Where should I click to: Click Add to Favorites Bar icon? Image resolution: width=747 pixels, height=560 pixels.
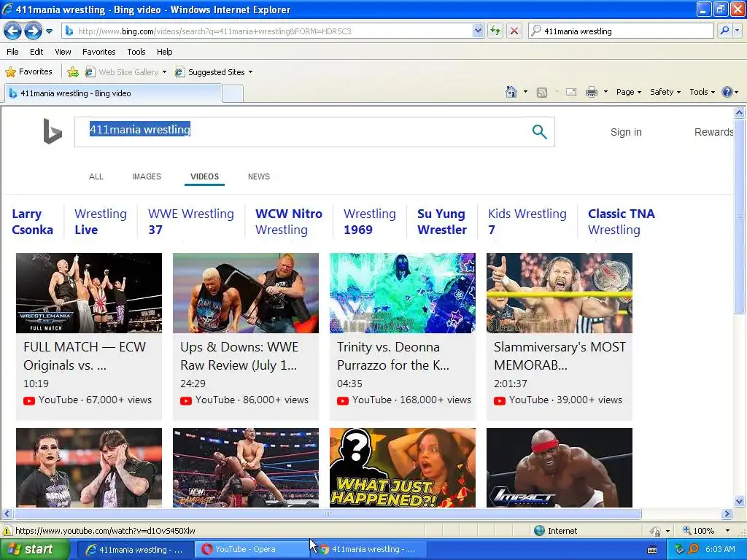coord(73,72)
